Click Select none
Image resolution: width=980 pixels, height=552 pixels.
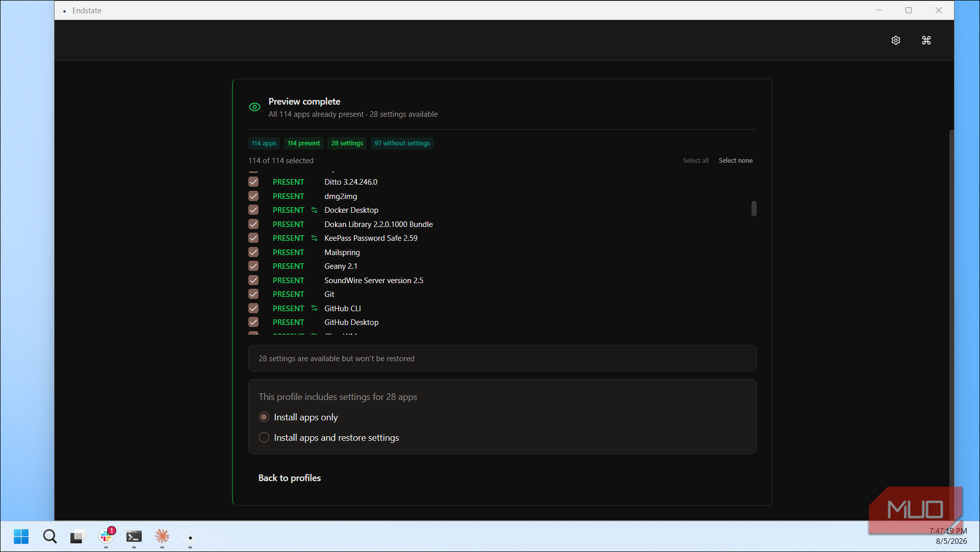pos(735,161)
